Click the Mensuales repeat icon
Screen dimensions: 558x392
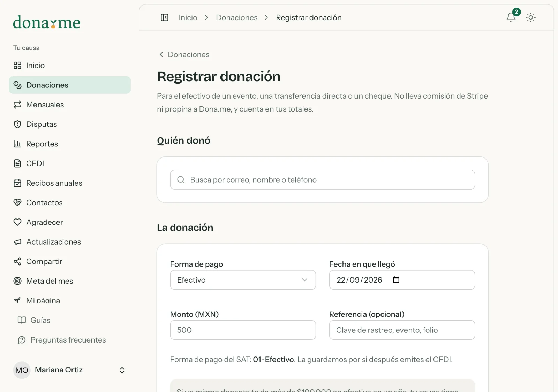17,105
